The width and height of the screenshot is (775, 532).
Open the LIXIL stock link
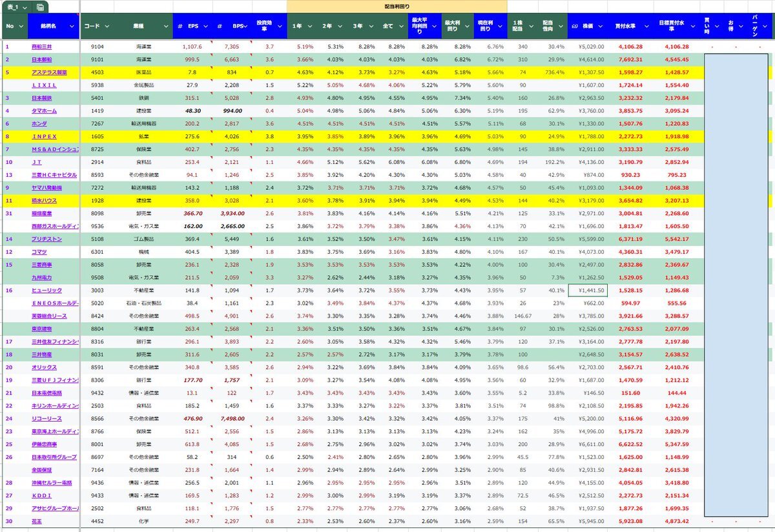click(45, 85)
